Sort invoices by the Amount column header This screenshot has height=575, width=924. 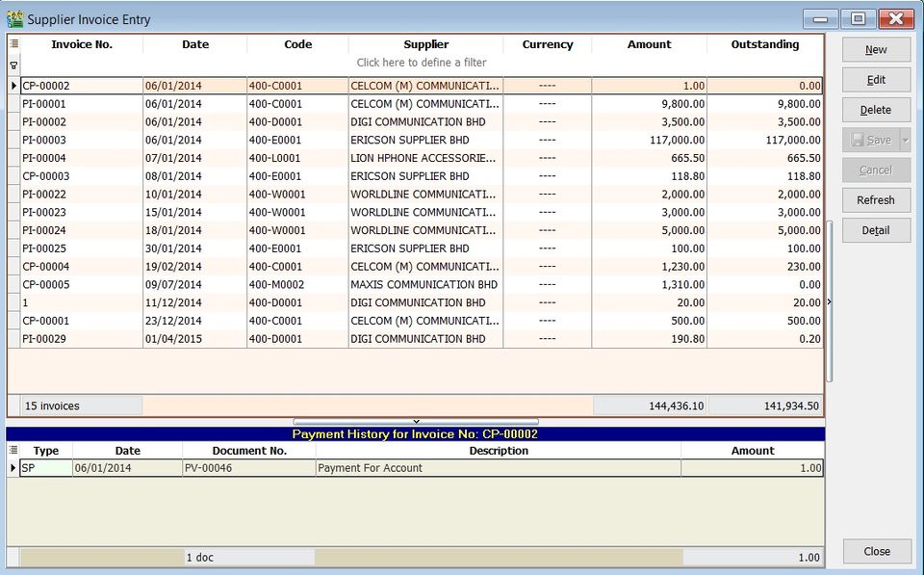[x=650, y=43]
